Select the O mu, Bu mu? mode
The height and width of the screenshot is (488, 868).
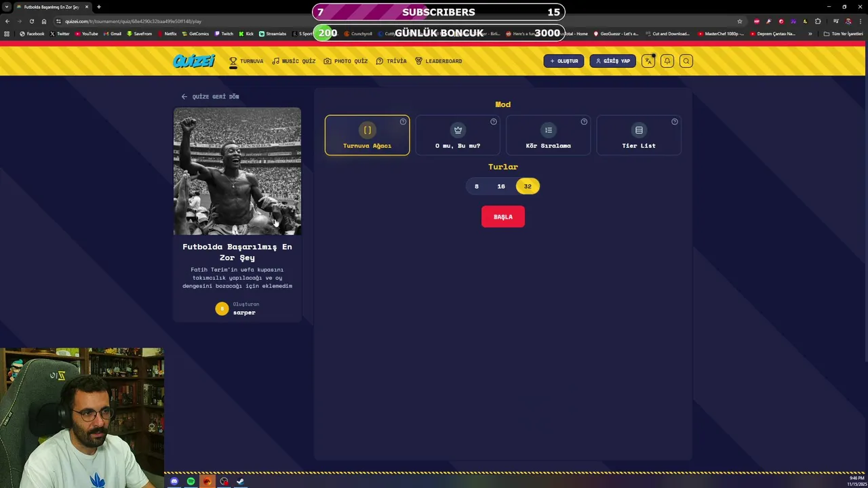458,135
